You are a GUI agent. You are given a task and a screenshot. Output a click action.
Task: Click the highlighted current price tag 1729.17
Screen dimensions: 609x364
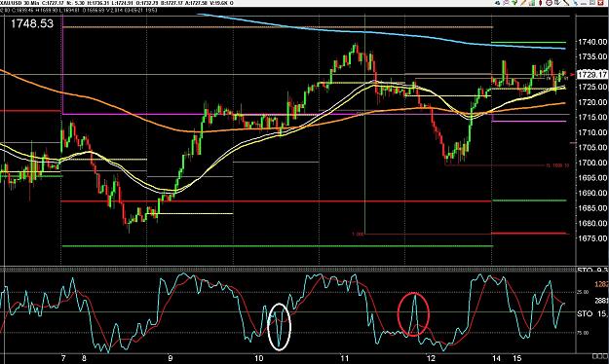coord(592,74)
